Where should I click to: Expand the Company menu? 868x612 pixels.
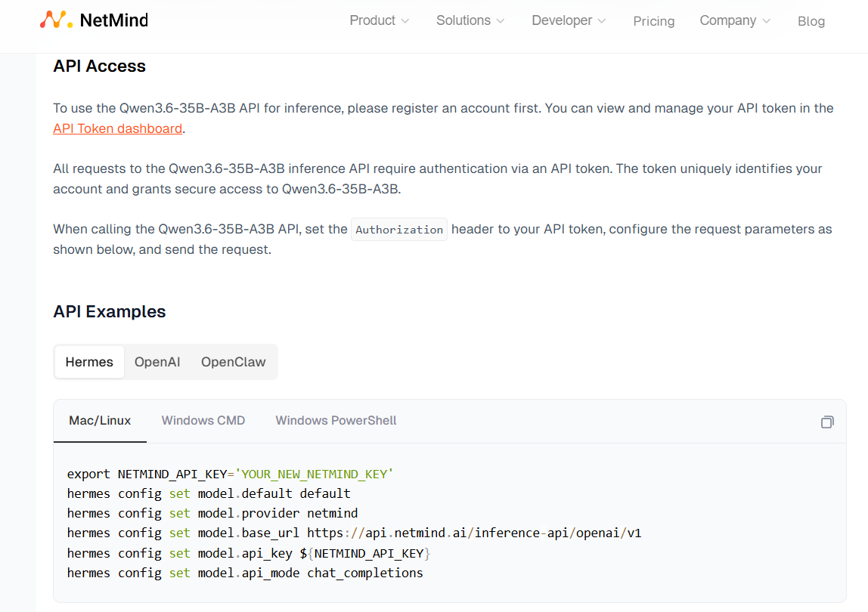tap(735, 20)
